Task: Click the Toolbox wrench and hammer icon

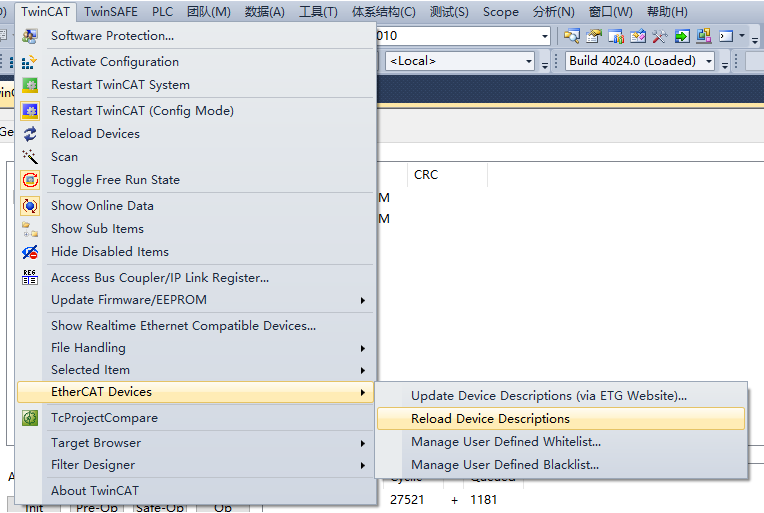Action: point(660,36)
